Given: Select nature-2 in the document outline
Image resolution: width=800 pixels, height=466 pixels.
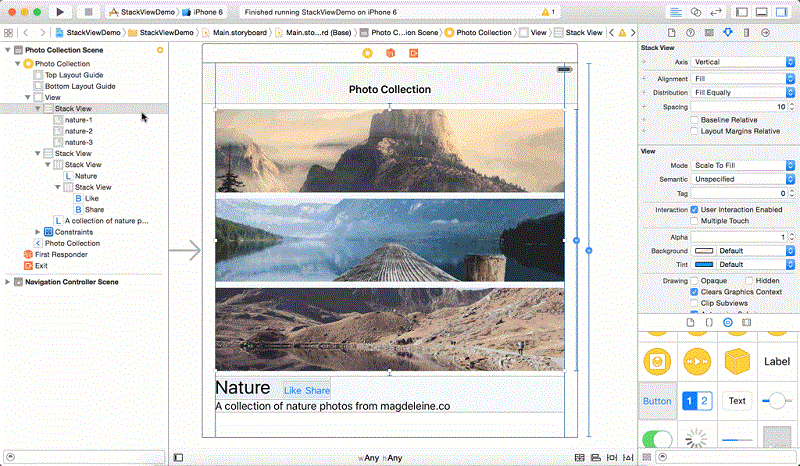Looking at the screenshot, I should click(78, 131).
